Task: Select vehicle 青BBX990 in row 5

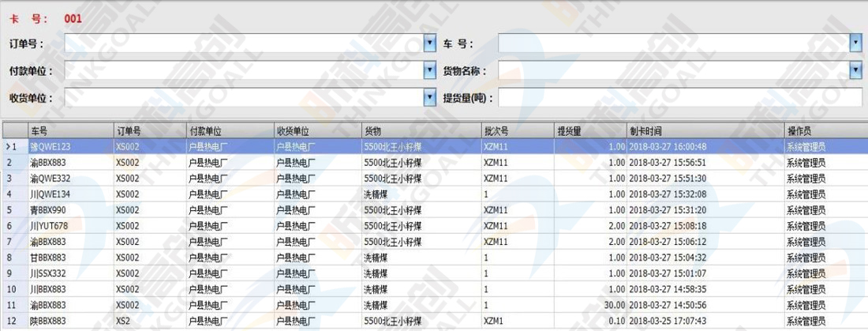Action: (50, 210)
